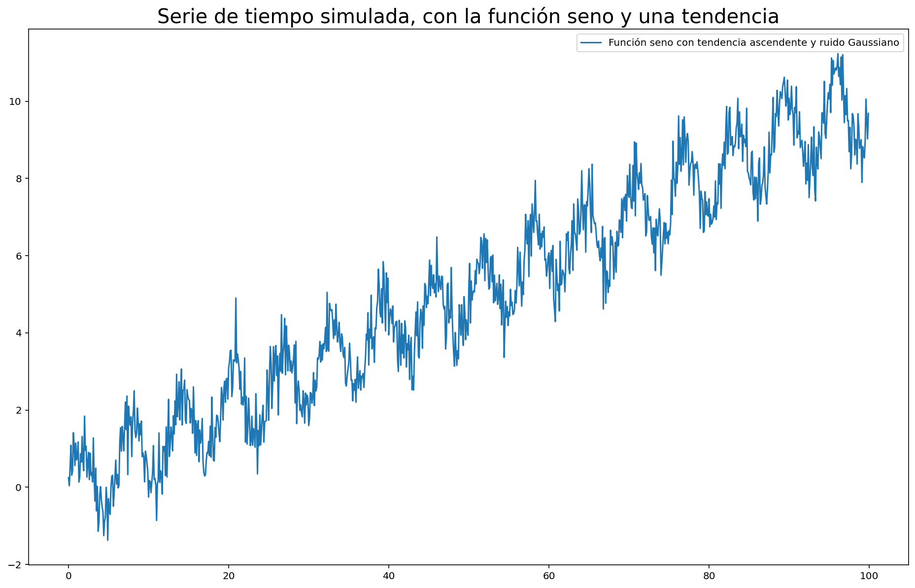Click the x-axis tick label 100
Screen dimensions: 915x588
pos(869,575)
